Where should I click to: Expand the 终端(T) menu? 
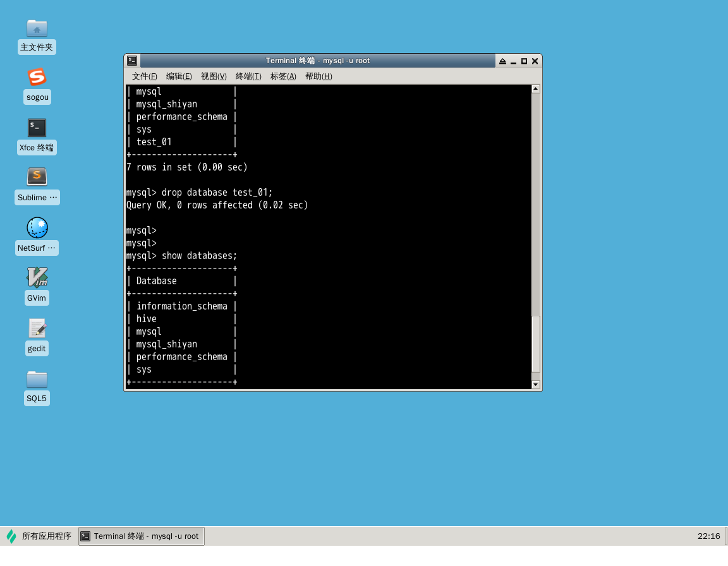pos(248,76)
